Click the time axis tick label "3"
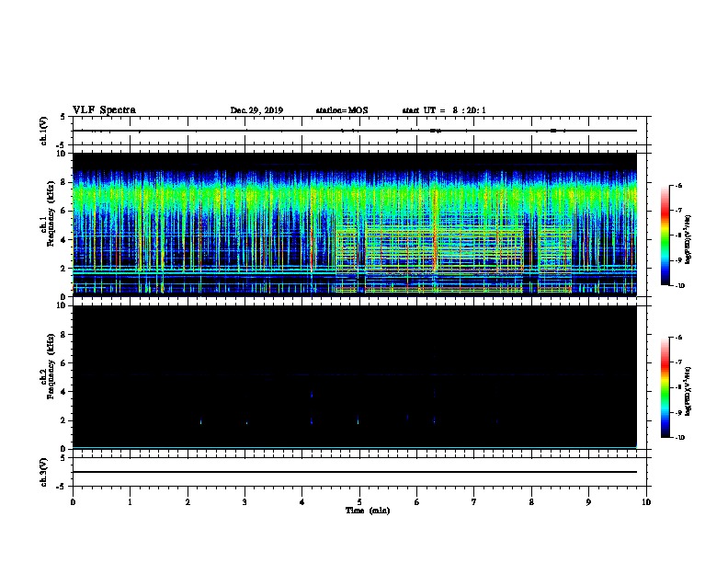728x563 pixels. 245,502
